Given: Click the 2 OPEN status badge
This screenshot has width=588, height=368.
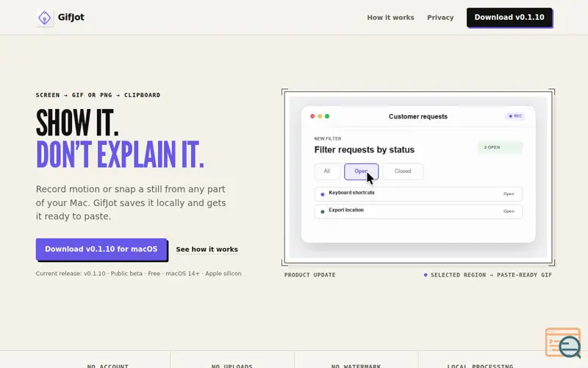Looking at the screenshot, I should 500,147.
